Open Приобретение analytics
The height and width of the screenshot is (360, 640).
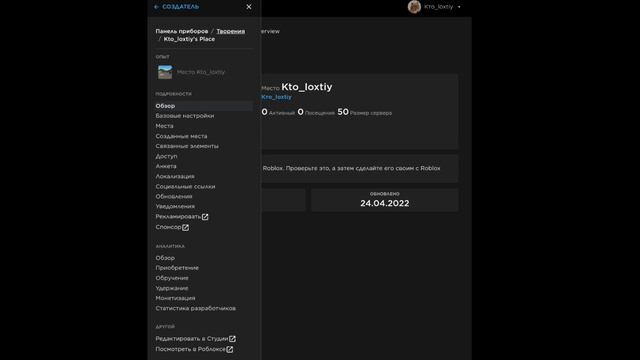tap(177, 268)
